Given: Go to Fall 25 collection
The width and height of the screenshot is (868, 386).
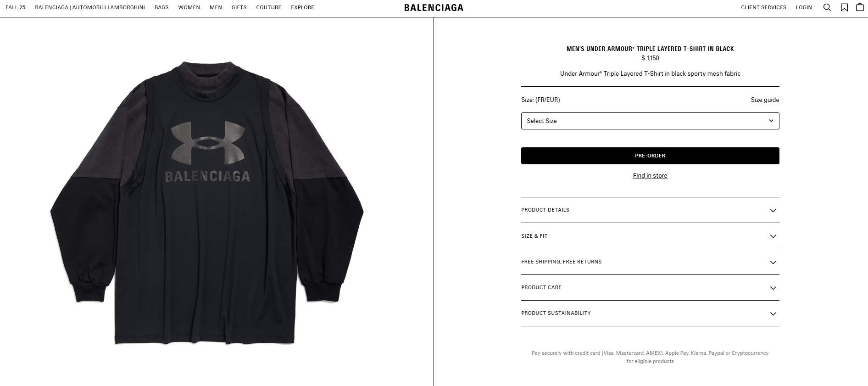Looking at the screenshot, I should 15,7.
